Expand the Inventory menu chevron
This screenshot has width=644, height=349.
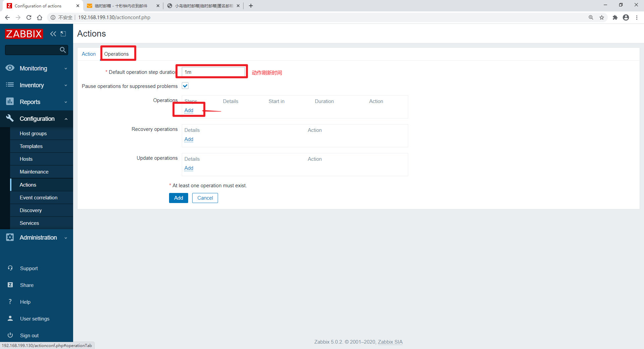(66, 85)
